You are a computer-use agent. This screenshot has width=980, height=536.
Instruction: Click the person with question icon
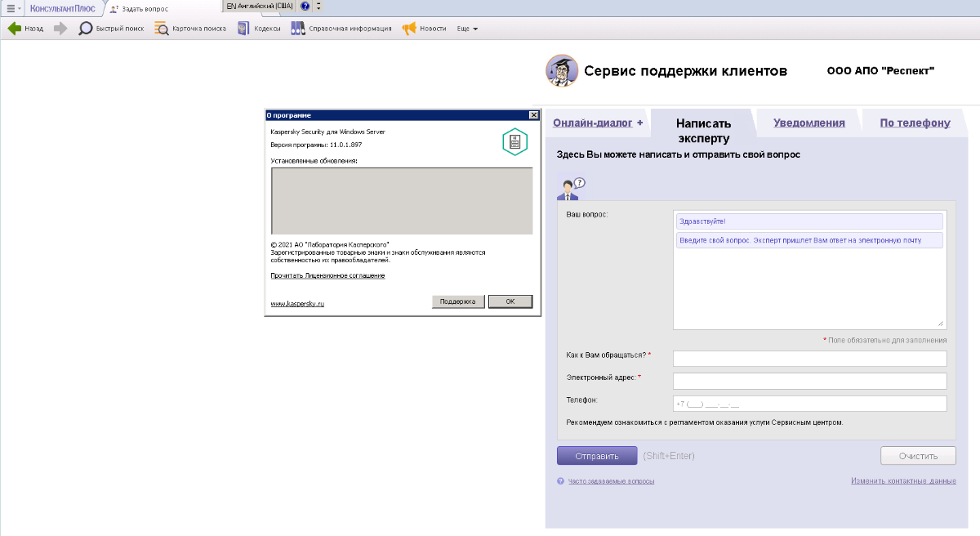pos(571,189)
